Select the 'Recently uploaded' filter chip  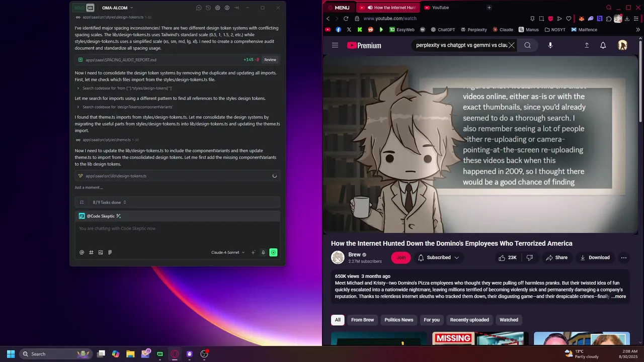pos(469,320)
